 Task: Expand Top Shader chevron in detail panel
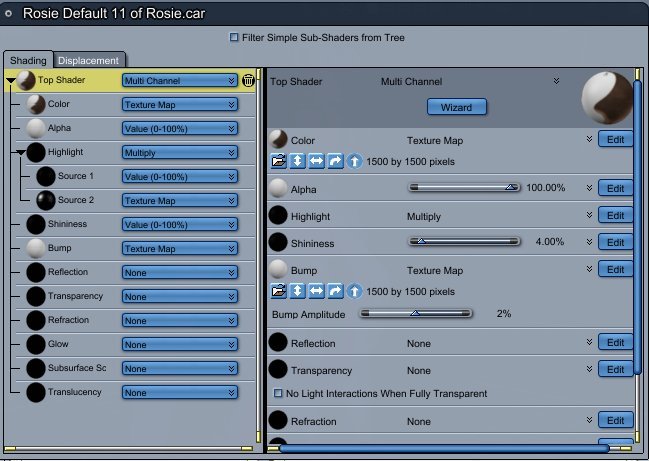click(x=556, y=81)
